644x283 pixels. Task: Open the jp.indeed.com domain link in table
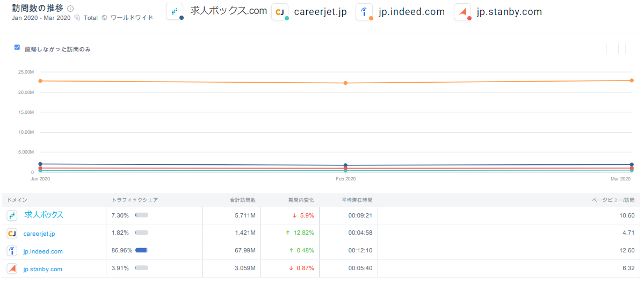coord(43,251)
